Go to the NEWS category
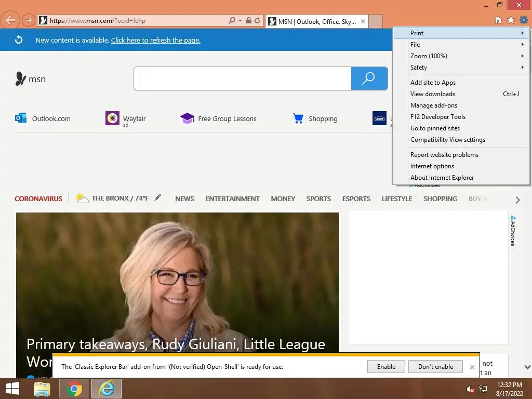Screen dimensions: 532x399 (x=184, y=198)
